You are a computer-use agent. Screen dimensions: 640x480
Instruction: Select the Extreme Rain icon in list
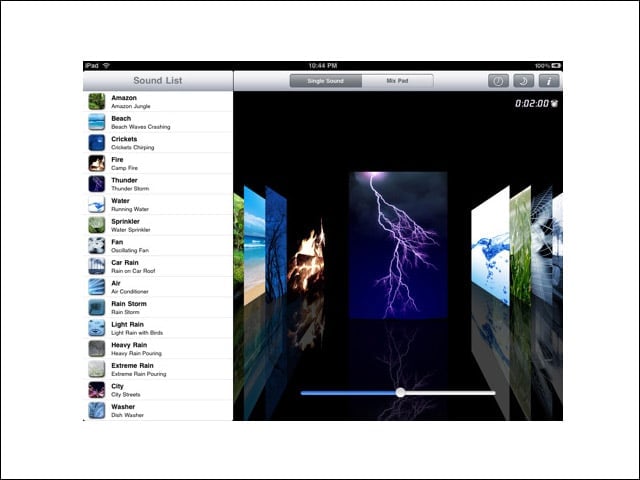click(x=97, y=369)
